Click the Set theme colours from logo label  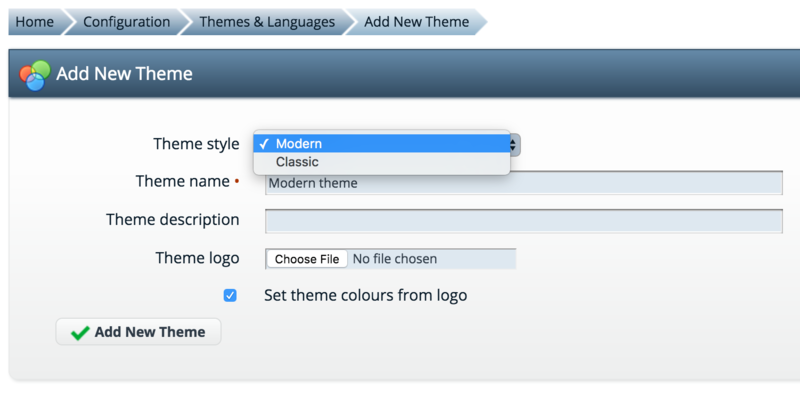click(365, 295)
